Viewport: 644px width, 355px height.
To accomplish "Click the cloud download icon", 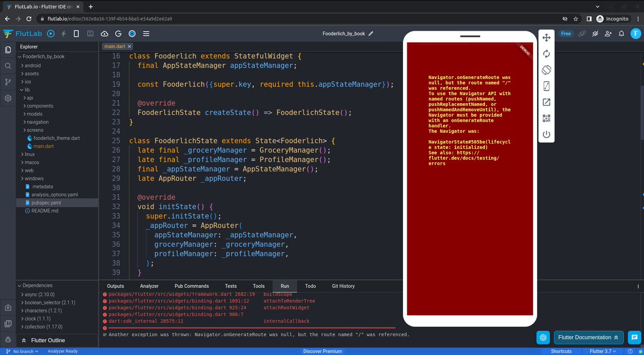I will [105, 33].
